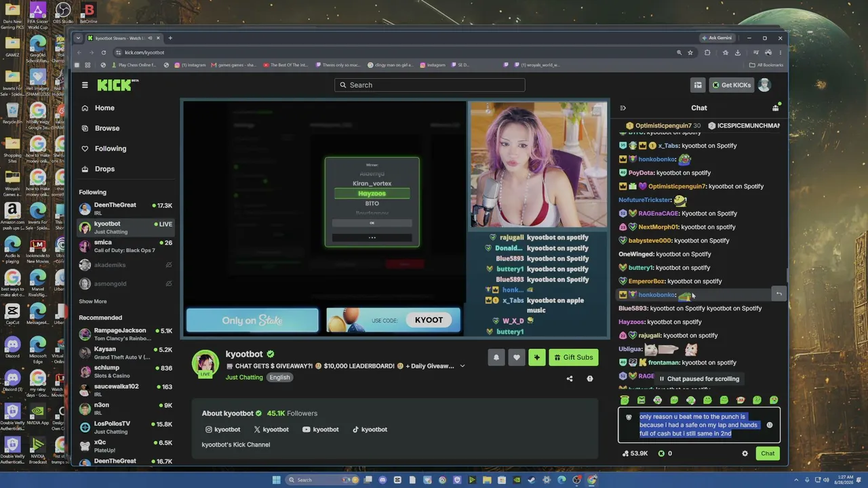
Task: Toggle the notification bell for kyootbot
Action: click(x=496, y=357)
